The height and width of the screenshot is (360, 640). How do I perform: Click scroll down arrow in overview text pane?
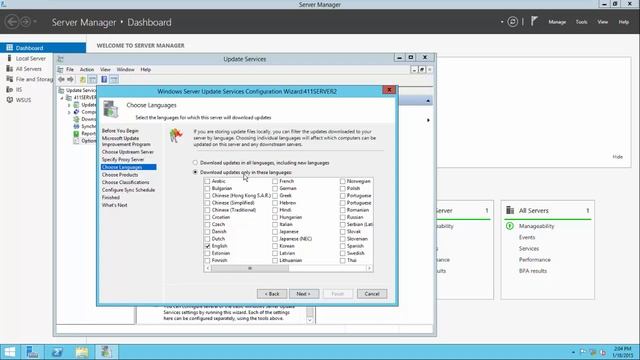(x=310, y=320)
